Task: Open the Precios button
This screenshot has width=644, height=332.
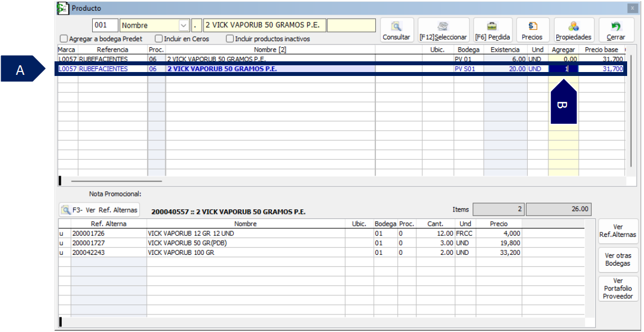Action: tap(532, 30)
